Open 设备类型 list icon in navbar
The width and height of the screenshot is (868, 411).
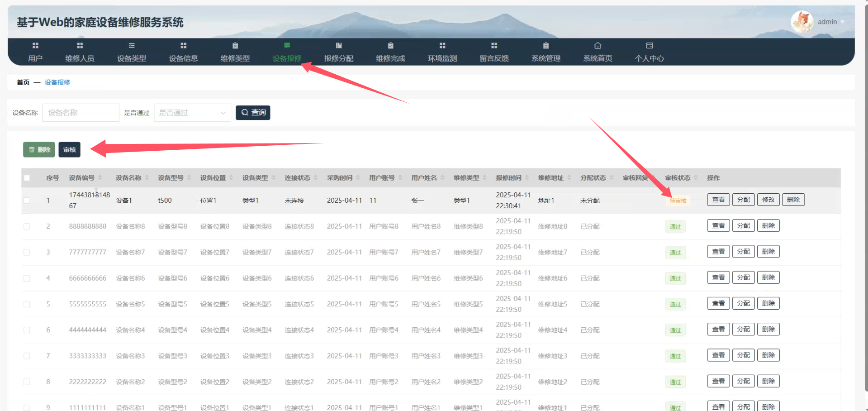[x=132, y=46]
